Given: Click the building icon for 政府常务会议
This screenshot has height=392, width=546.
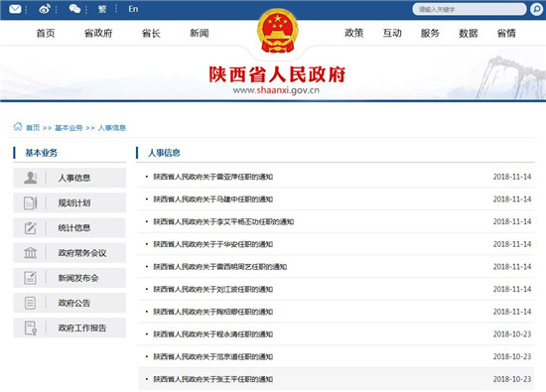Looking at the screenshot, I should tap(31, 253).
